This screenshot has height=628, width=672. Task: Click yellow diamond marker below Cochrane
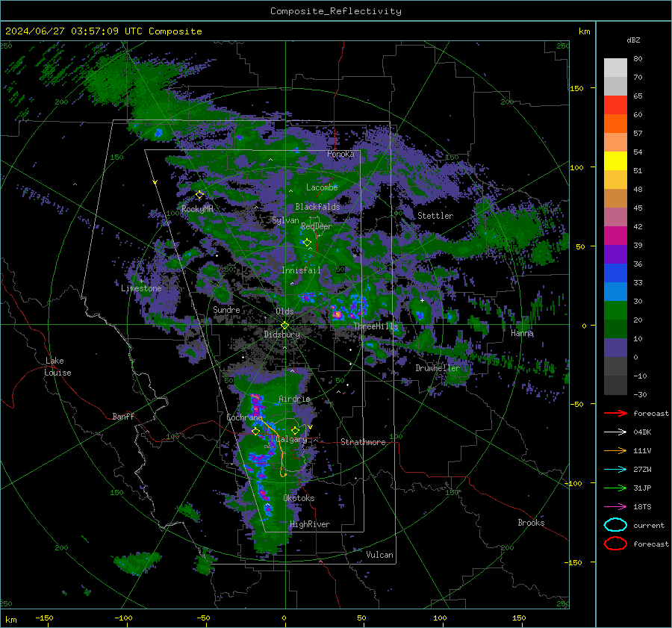256,432
